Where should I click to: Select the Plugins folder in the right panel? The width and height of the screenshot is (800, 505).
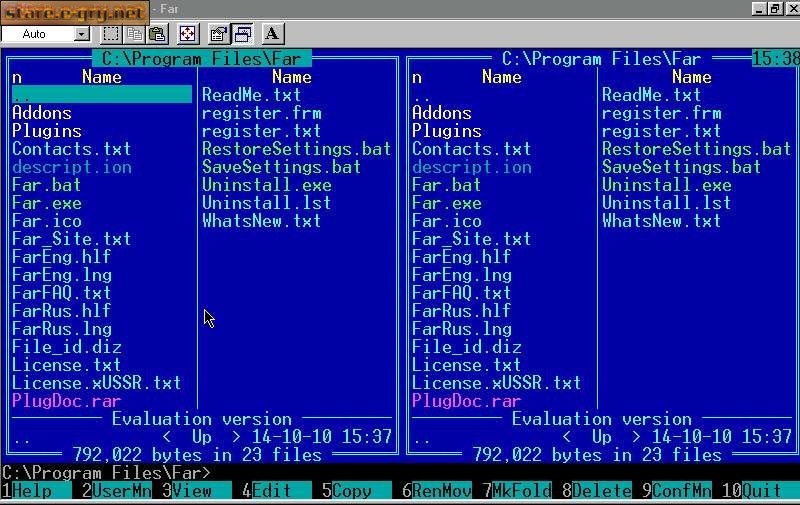(x=447, y=131)
